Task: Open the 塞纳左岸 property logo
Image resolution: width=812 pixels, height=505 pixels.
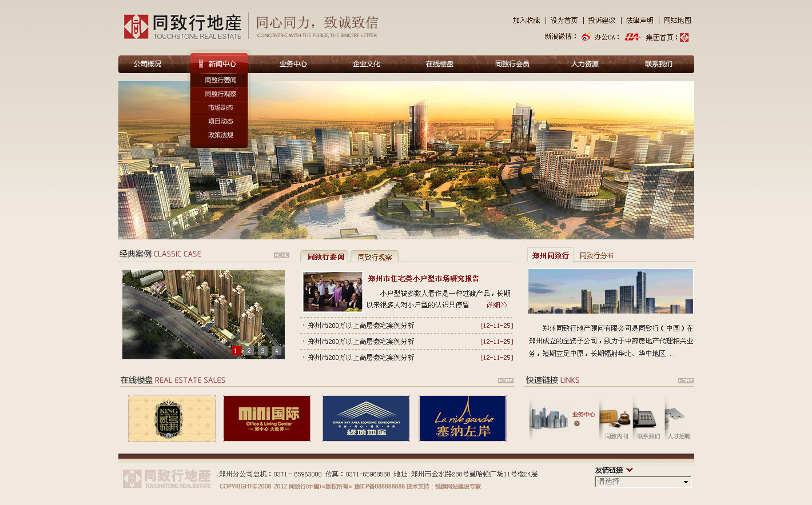Action: [463, 418]
